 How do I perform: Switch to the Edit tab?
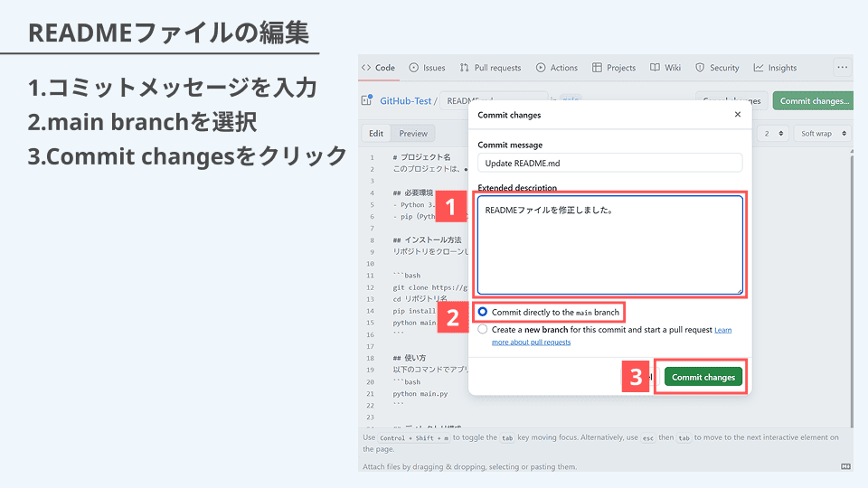(x=376, y=134)
